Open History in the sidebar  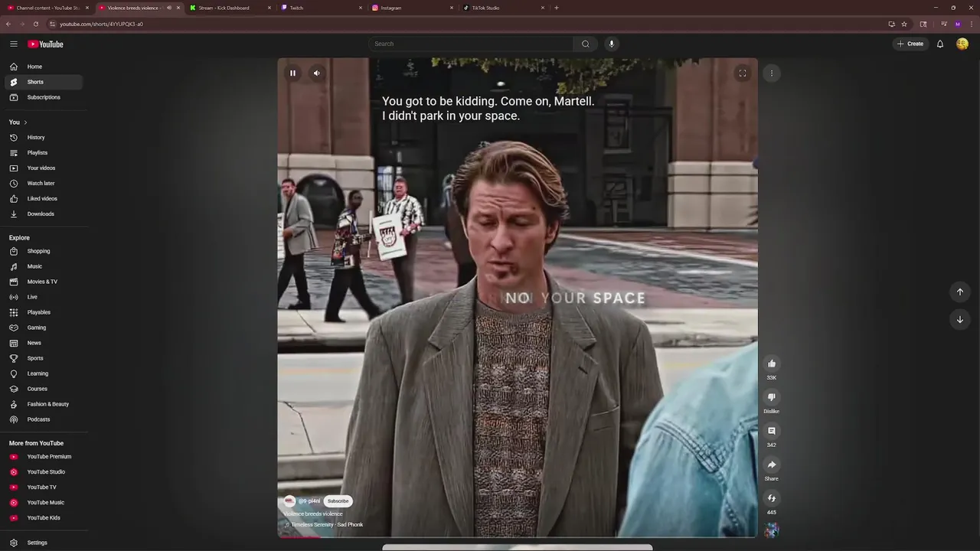tap(44, 138)
